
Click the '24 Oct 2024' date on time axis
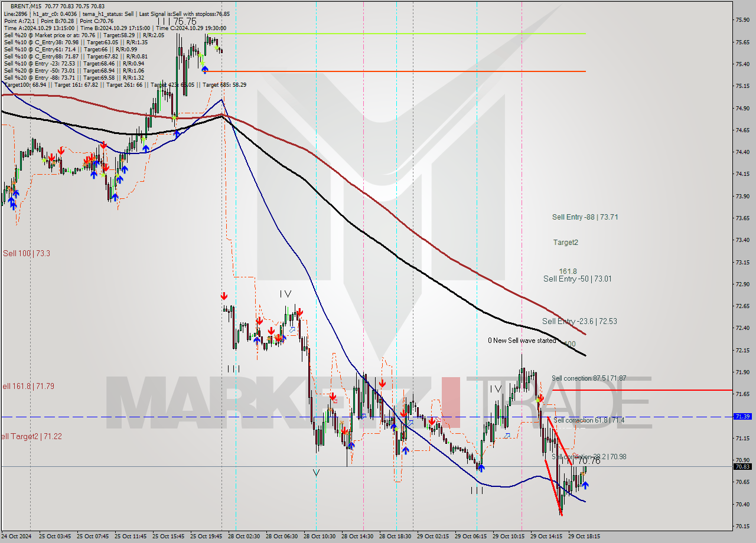[16, 537]
